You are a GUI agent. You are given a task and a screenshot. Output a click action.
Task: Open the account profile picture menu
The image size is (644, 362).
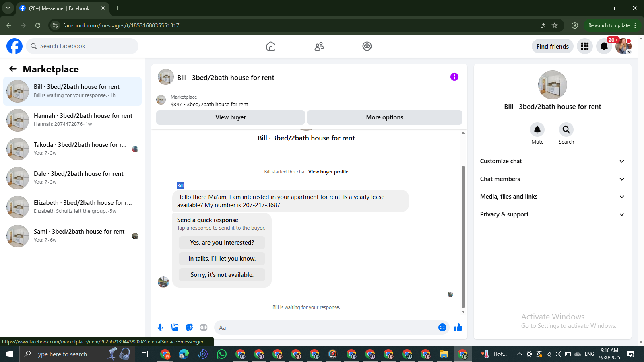623,46
